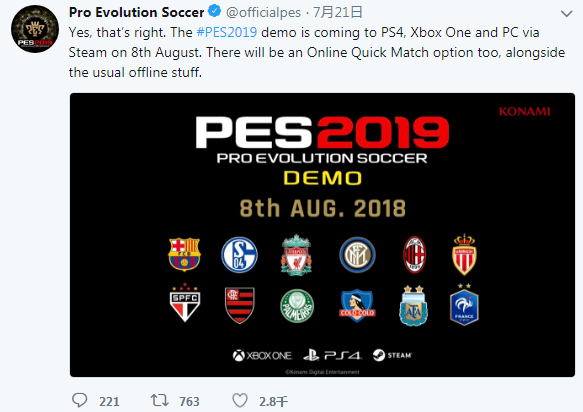The height and width of the screenshot is (412, 583).
Task: Open the tweet options chevron menu
Action: (566, 14)
